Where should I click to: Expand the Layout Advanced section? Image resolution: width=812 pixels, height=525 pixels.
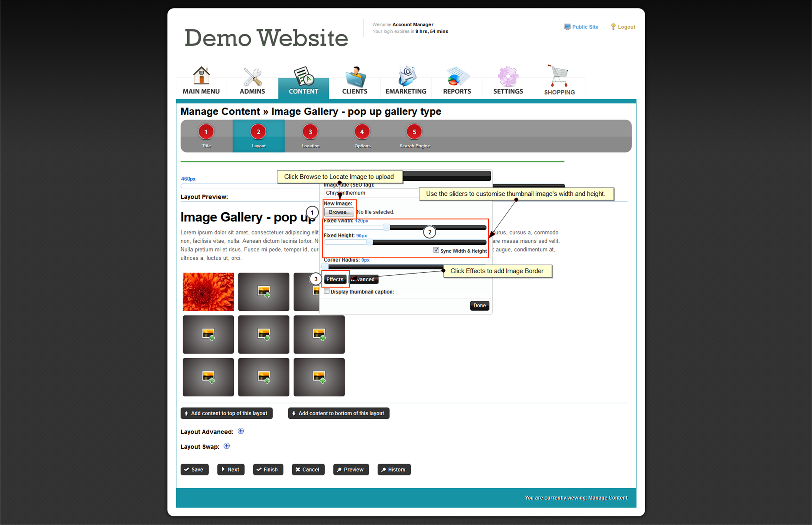click(x=241, y=431)
